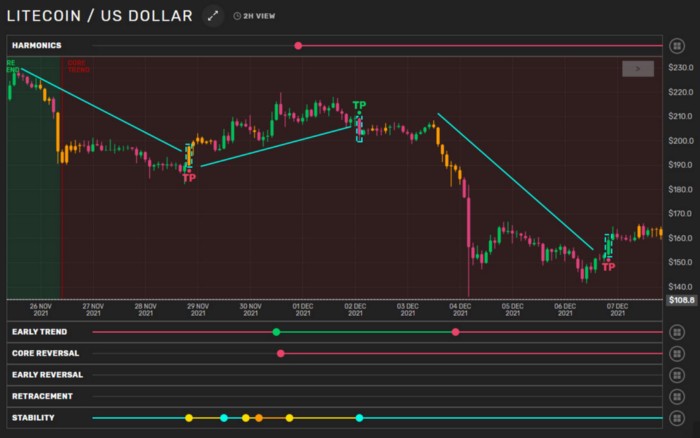700x438 pixels.
Task: Click the grid icon on Early Reversal row
Action: pyautogui.click(x=677, y=375)
